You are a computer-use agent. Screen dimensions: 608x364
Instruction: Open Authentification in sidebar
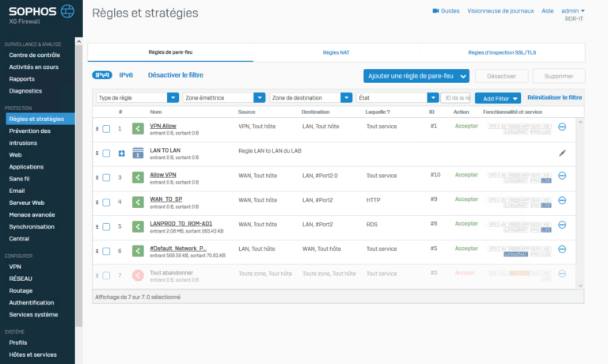[x=32, y=303]
